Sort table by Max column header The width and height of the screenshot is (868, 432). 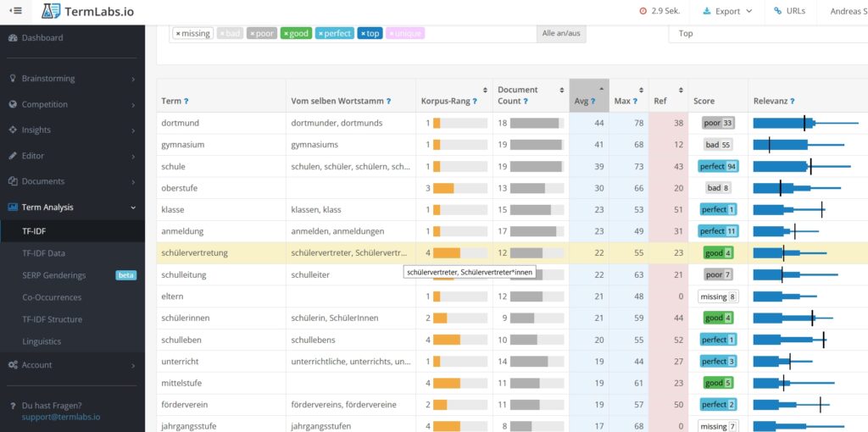tap(628, 95)
